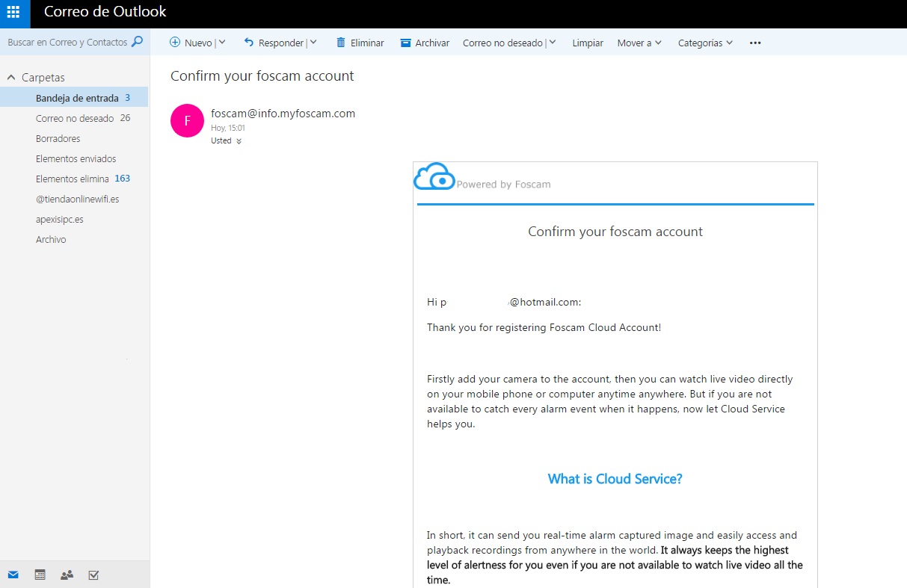Image resolution: width=907 pixels, height=588 pixels.
Task: Click the @hotmail.com greeting line
Action: point(504,303)
